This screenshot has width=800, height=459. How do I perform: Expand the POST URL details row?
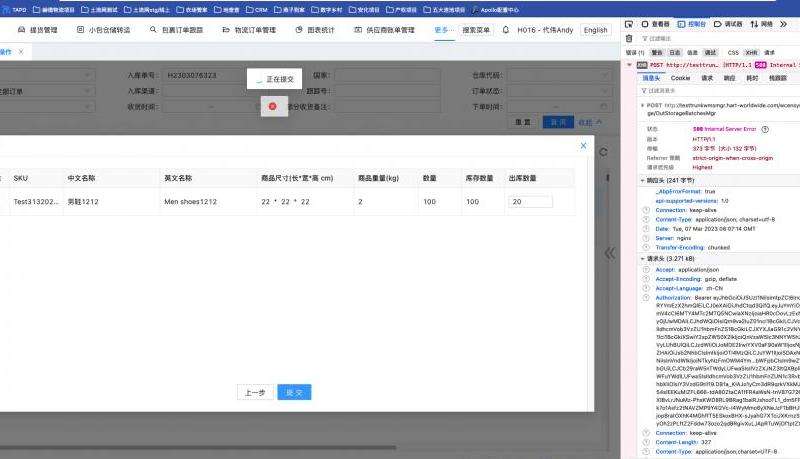(642, 106)
